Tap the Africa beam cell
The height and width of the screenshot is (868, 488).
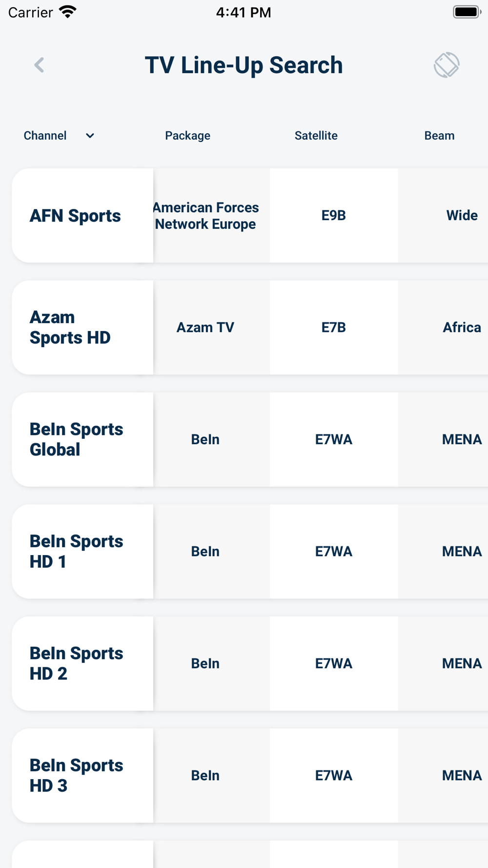(443, 328)
